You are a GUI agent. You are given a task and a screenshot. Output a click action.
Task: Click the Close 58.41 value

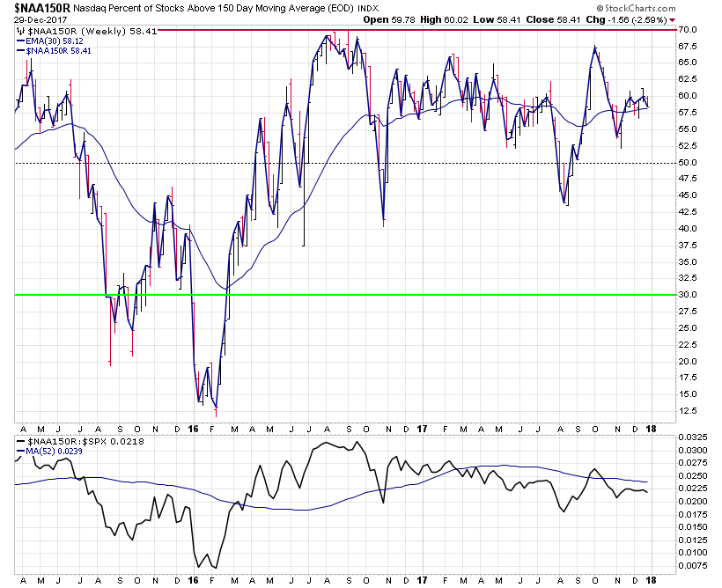(x=553, y=19)
